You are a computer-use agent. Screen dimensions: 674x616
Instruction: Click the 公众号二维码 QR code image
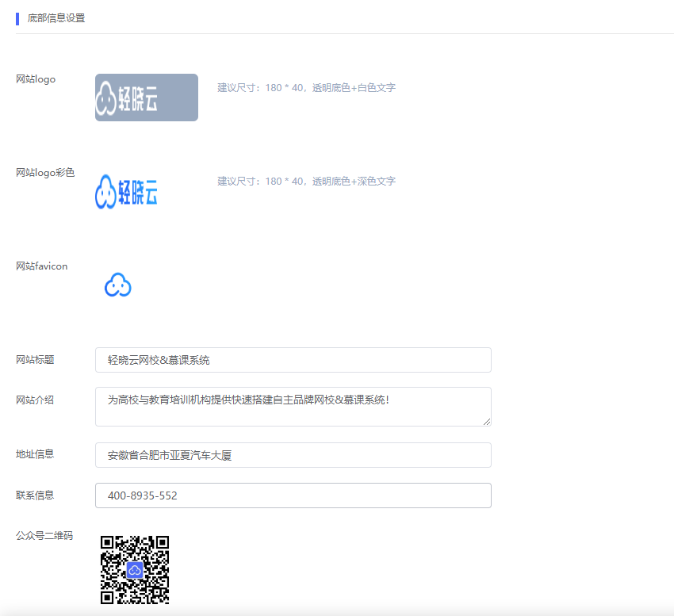[x=135, y=570]
